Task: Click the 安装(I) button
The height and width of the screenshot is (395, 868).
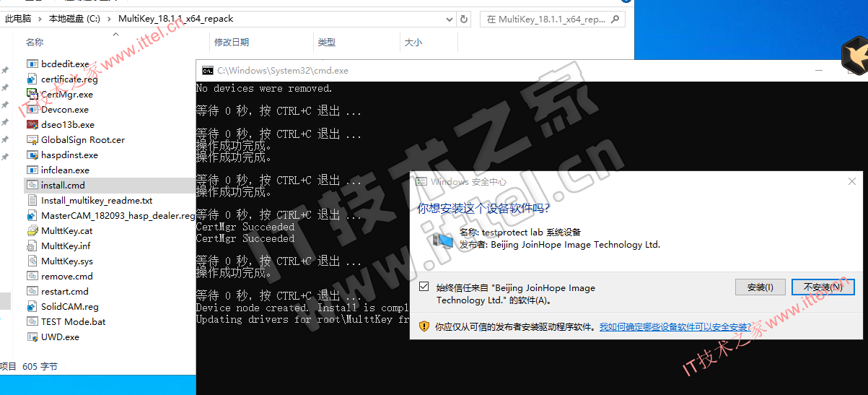Action: 760,287
